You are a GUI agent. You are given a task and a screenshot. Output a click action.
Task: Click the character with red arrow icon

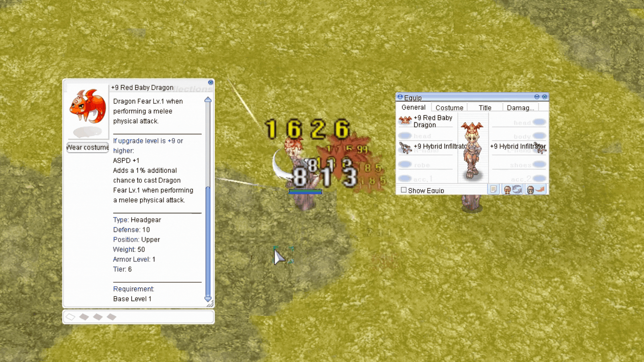pyautogui.click(x=535, y=189)
